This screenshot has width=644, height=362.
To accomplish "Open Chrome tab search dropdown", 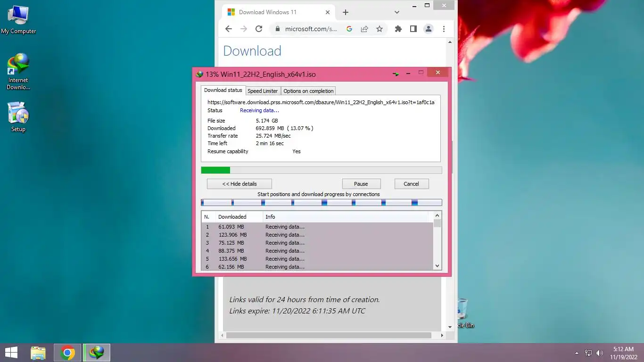I will pos(397,12).
